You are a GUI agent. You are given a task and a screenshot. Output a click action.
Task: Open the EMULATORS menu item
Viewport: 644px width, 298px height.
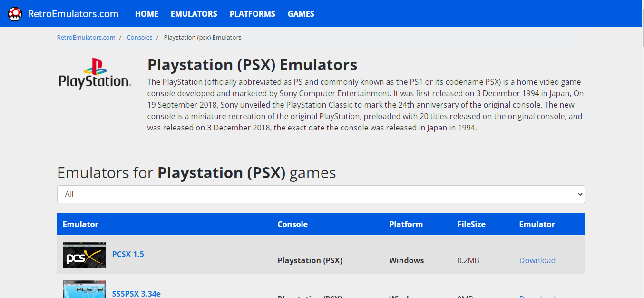tap(194, 14)
